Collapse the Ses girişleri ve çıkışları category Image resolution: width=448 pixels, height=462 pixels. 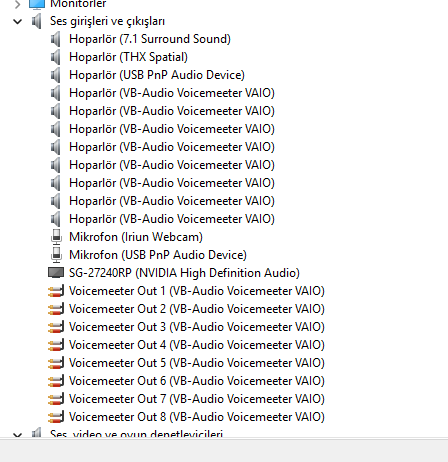pos(17,22)
